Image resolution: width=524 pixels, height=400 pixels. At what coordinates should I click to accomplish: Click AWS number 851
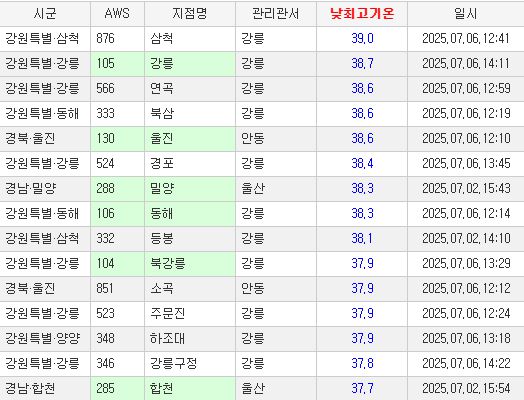(105, 288)
